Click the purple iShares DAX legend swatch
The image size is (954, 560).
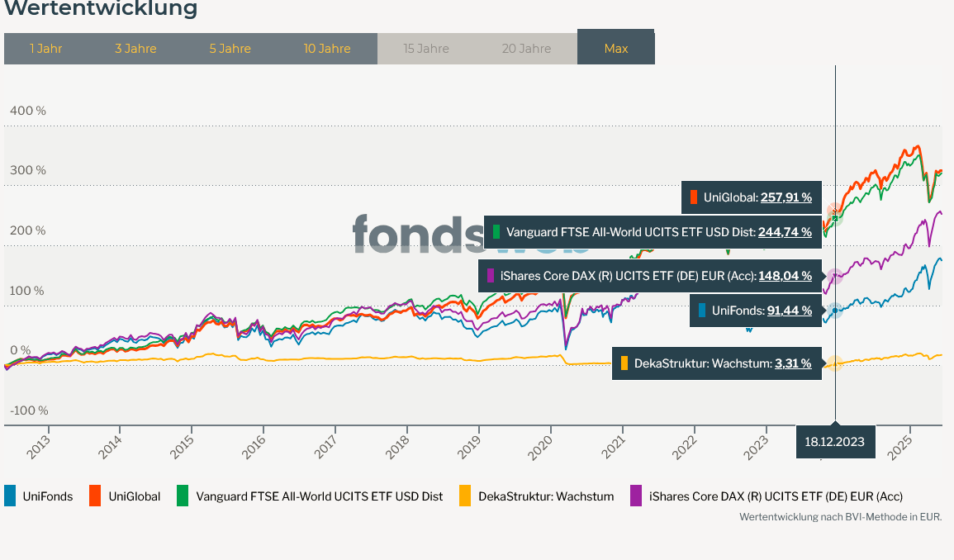pos(636,496)
